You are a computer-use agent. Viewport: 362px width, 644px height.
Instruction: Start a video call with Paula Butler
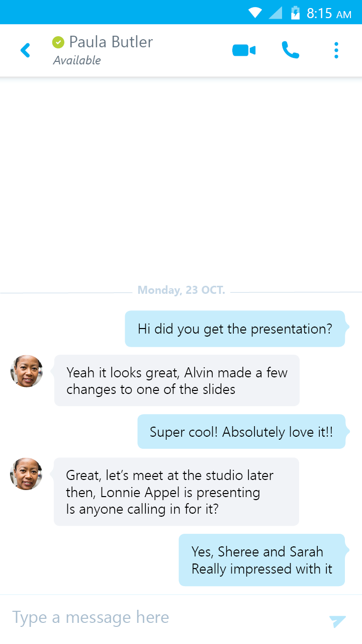(x=243, y=50)
